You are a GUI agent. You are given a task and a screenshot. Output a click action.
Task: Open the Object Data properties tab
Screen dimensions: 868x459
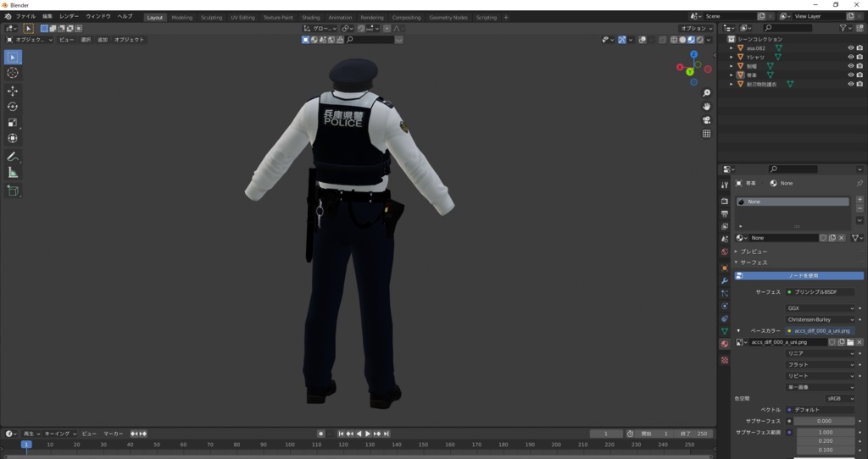point(725,331)
